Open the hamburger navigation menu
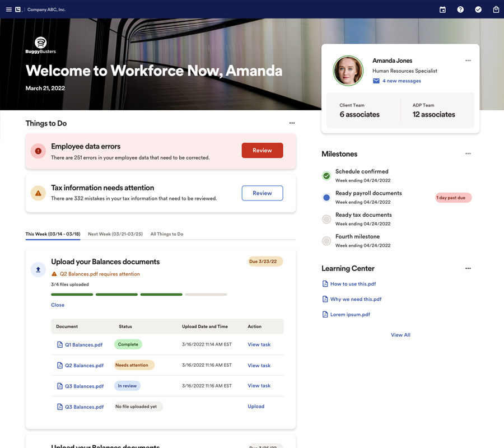 (x=8, y=9)
